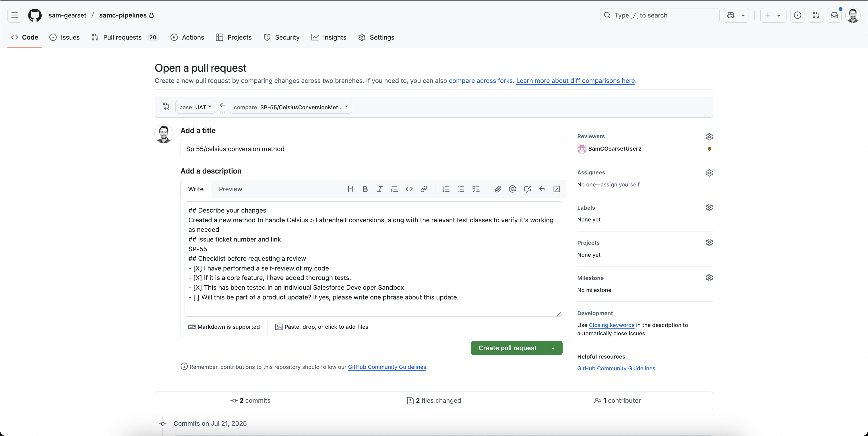Screen dimensions: 868x436
Task: Click the mention @ icon
Action: (x=513, y=189)
